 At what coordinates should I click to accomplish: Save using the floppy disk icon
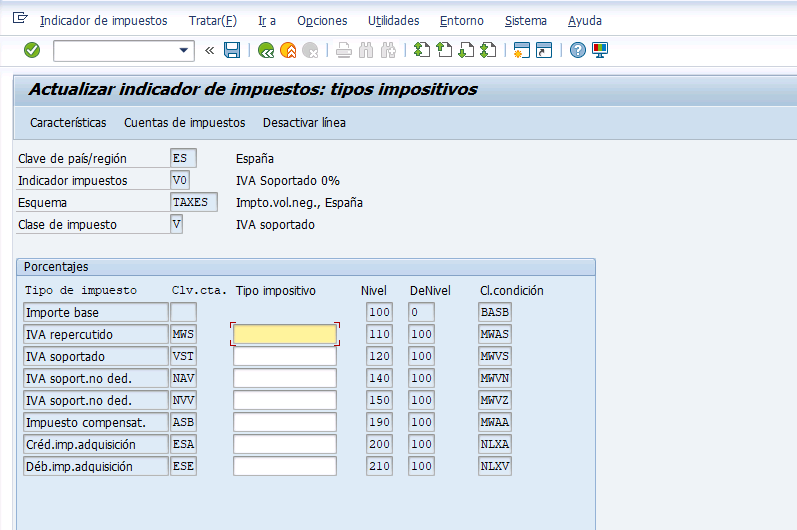[x=232, y=50]
